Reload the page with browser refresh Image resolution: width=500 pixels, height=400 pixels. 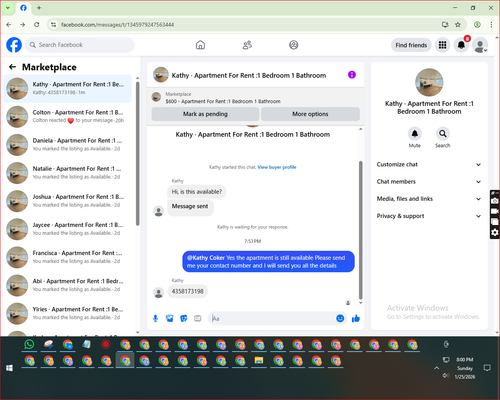37,24
